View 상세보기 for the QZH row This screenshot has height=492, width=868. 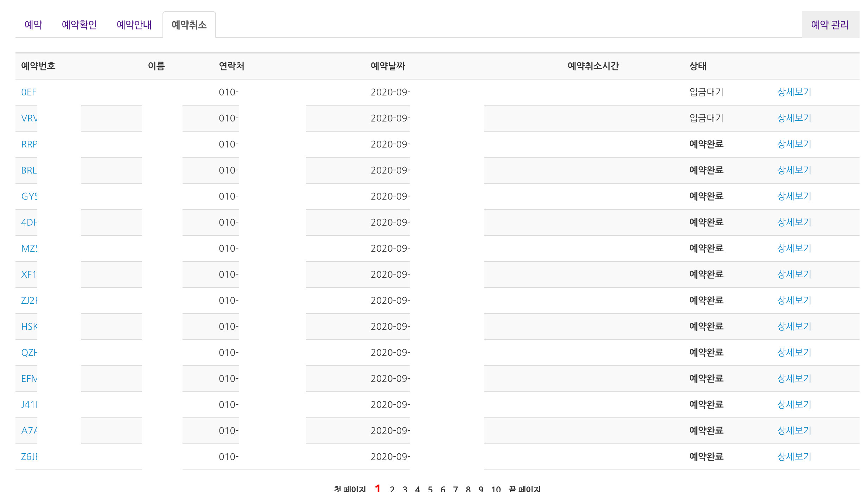(794, 353)
